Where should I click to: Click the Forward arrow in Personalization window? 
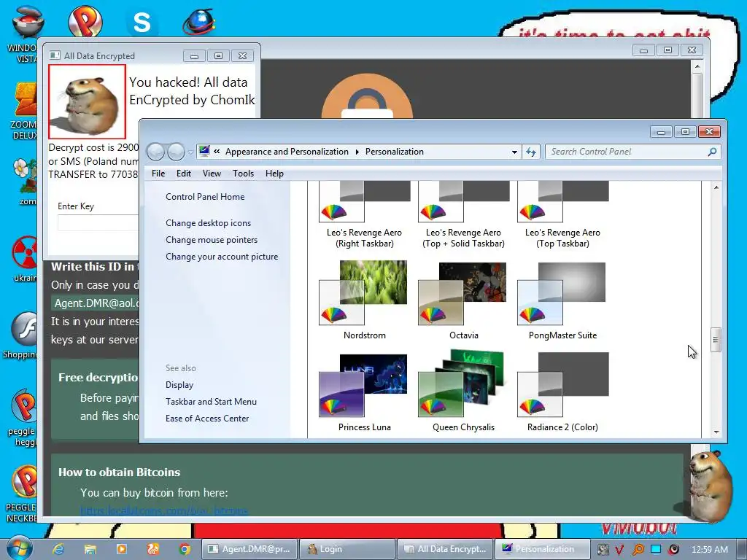point(176,152)
